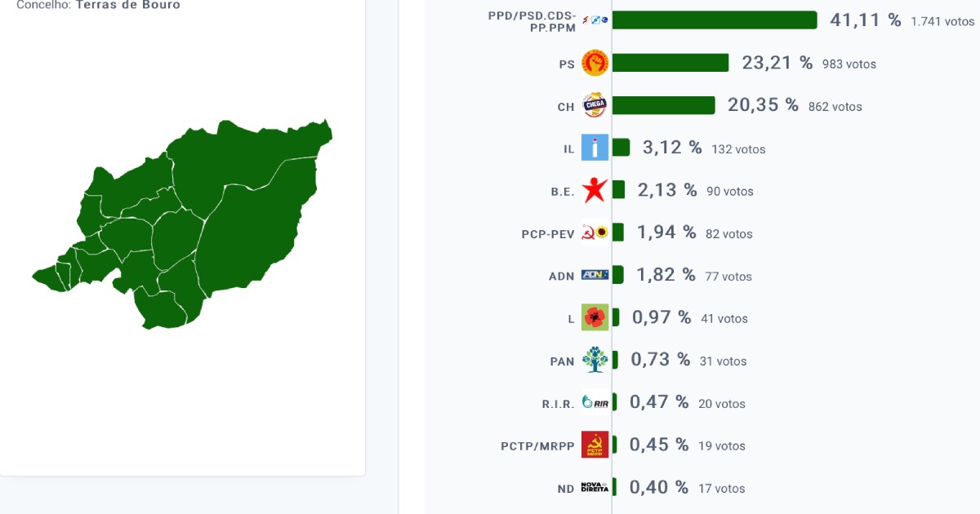Click the PS party fist logo
Image resolution: width=980 pixels, height=514 pixels.
coord(595,63)
